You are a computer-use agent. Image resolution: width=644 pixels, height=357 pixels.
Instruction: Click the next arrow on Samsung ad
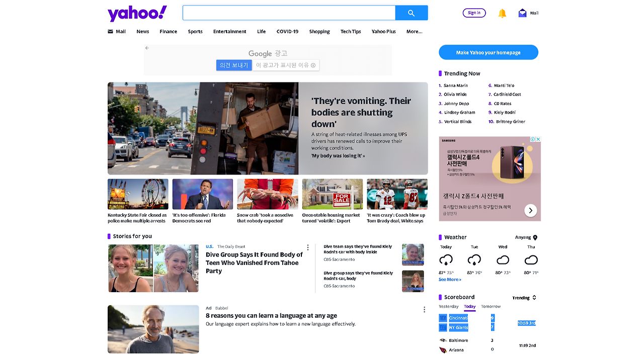[530, 211]
